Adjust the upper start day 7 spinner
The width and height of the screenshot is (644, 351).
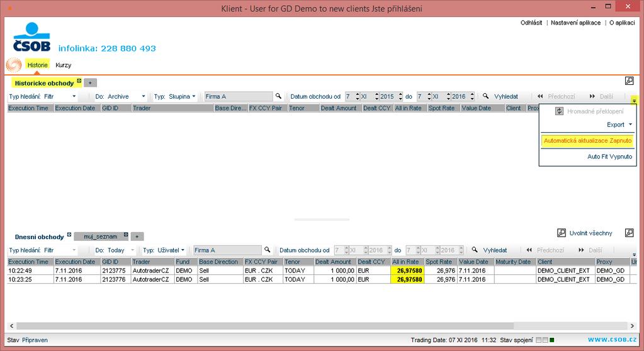tap(358, 96)
